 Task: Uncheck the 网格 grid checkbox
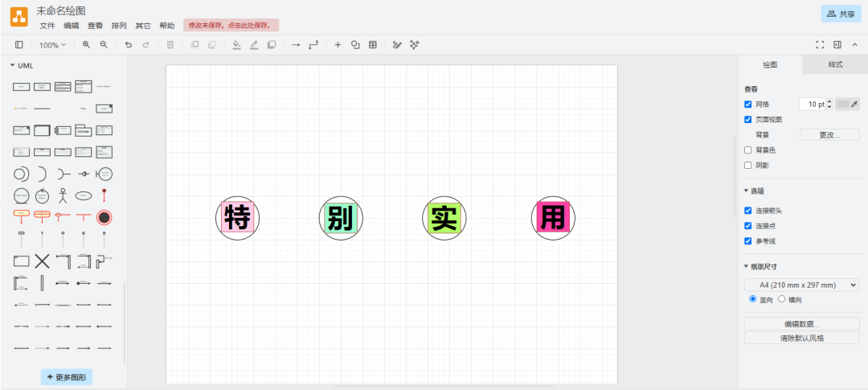[x=748, y=105]
